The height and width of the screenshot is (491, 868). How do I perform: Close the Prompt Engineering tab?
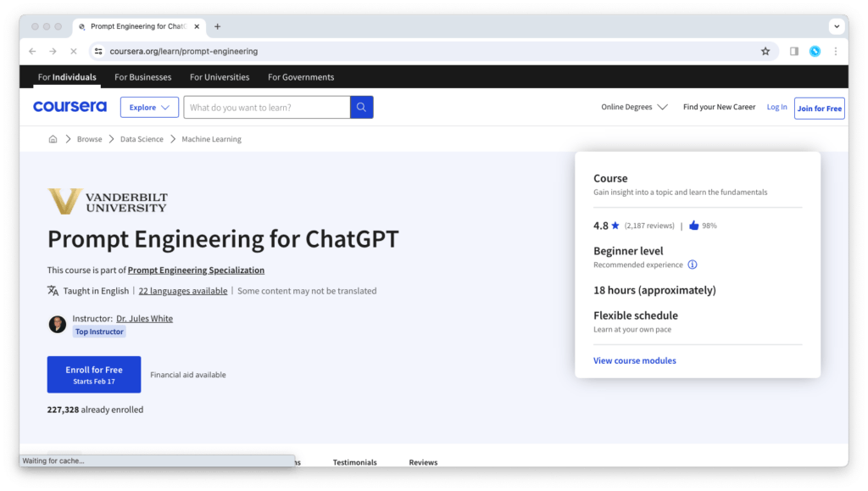[197, 26]
